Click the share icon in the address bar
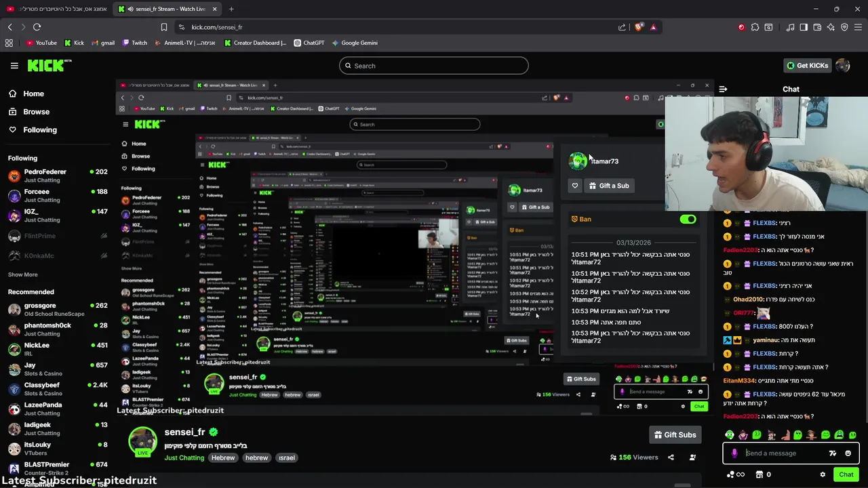The height and width of the screenshot is (488, 868). (622, 27)
